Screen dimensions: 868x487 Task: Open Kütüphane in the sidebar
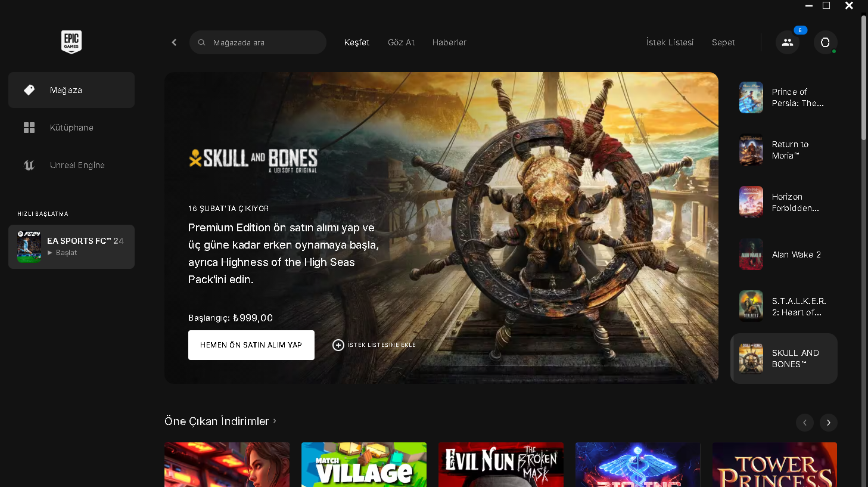click(x=71, y=128)
